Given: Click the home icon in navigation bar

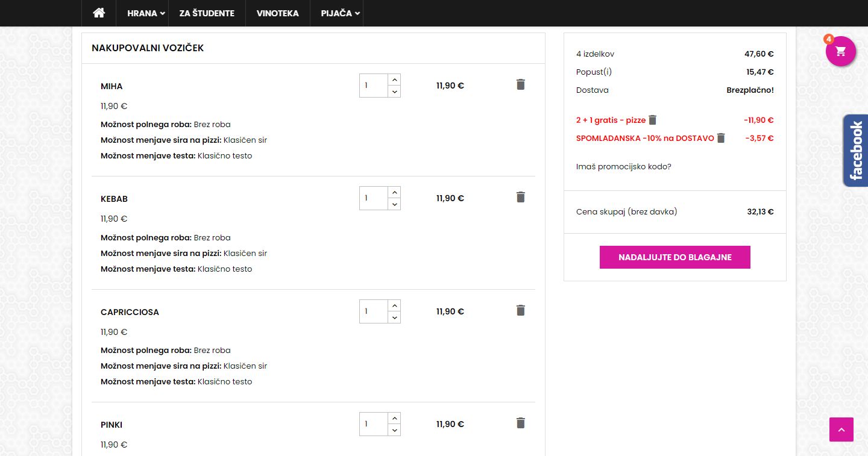Looking at the screenshot, I should point(99,13).
